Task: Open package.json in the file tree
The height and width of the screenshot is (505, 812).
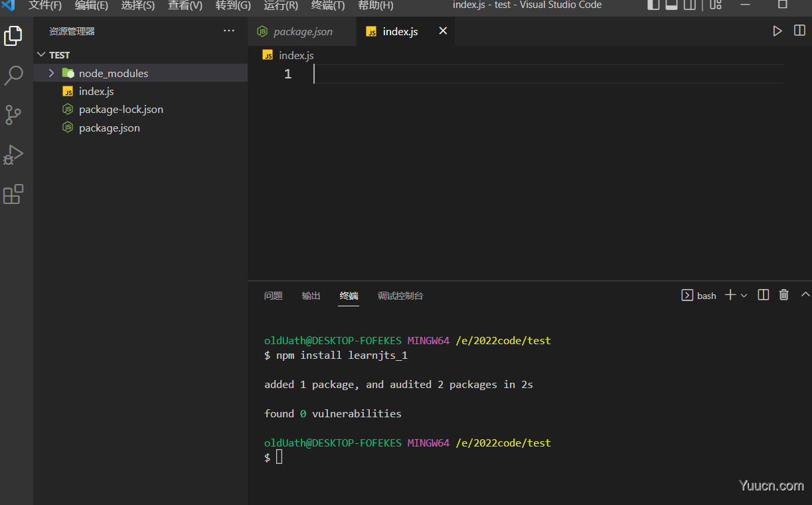Action: tap(110, 128)
